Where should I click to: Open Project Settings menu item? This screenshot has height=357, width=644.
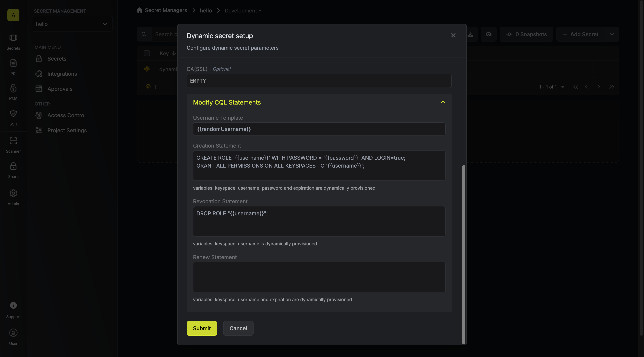pyautogui.click(x=61, y=130)
